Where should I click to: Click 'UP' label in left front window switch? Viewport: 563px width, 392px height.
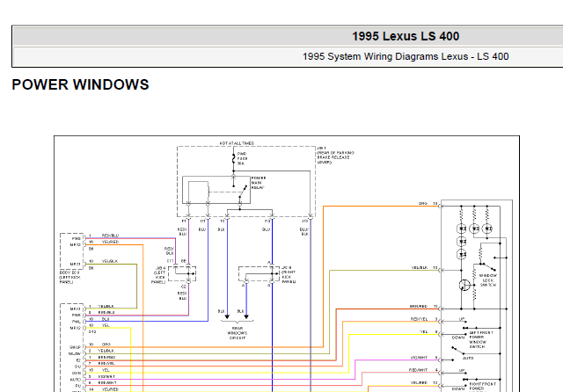tap(462, 319)
